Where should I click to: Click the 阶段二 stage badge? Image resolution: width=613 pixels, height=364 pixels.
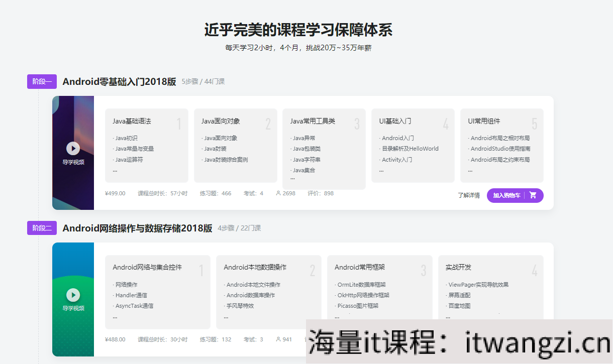pyautogui.click(x=42, y=227)
